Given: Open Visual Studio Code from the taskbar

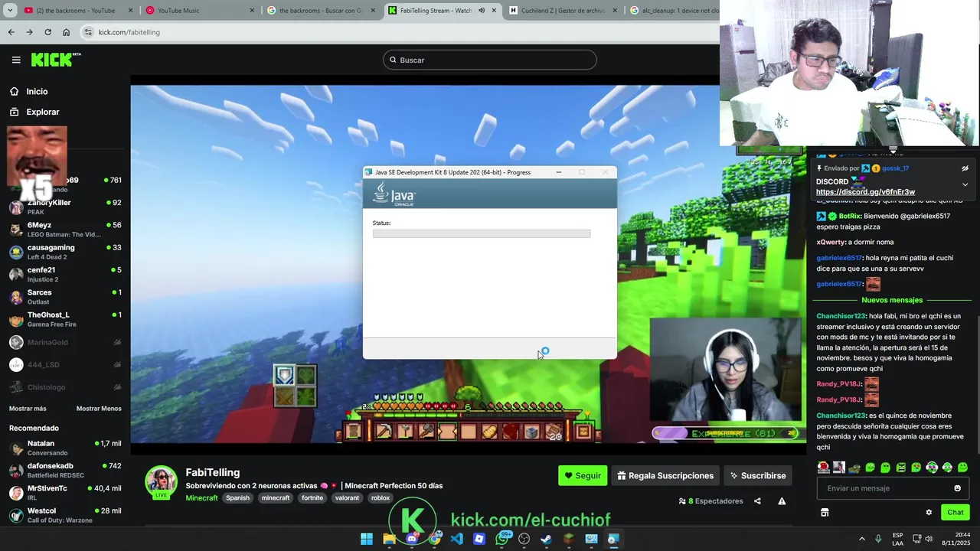Looking at the screenshot, I should coord(457,539).
